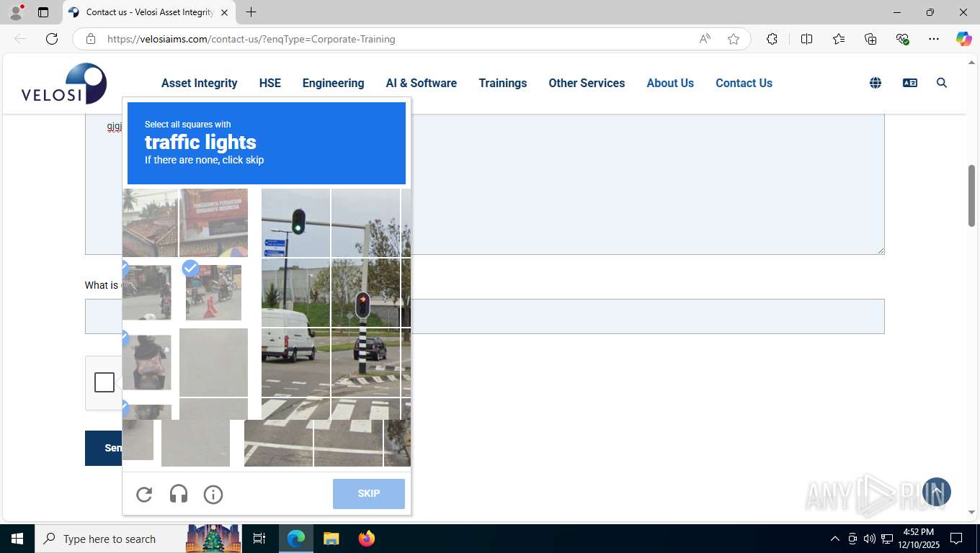Open the language globe icon
This screenshot has width=980, height=553.
876,83
